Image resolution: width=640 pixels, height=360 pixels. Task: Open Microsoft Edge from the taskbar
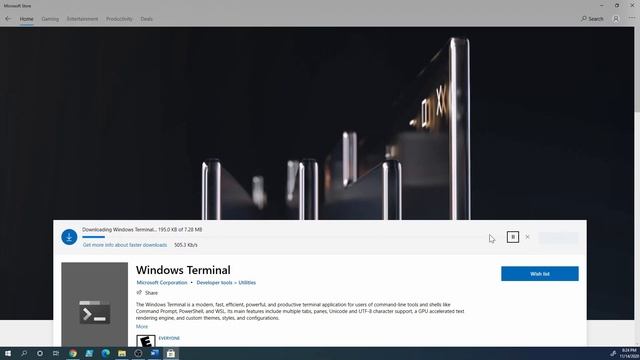pos(106,353)
